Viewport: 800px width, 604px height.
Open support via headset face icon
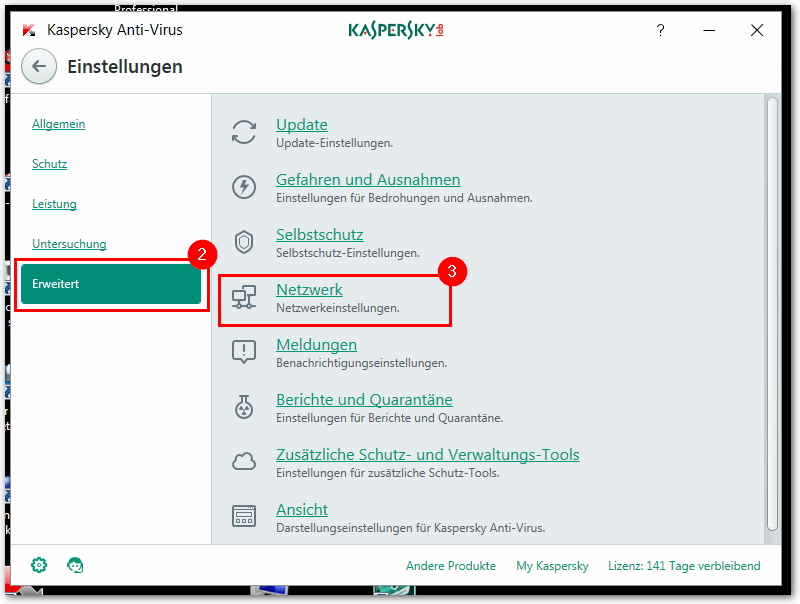75,565
